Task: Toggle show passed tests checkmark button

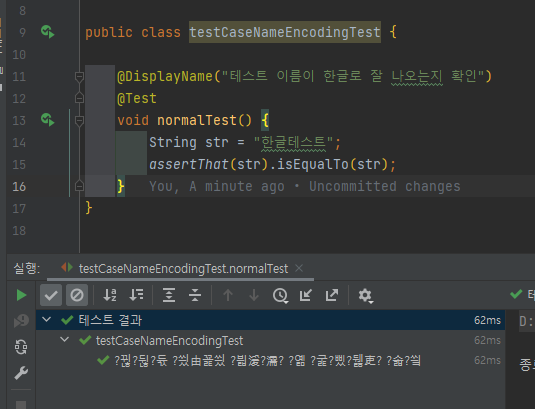Action: tap(51, 295)
